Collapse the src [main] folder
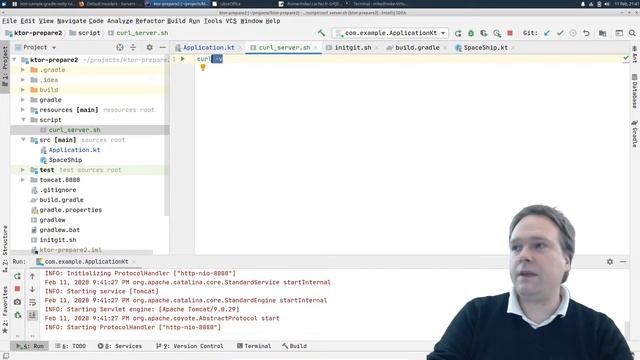This screenshot has height=360, width=640. tap(23, 140)
